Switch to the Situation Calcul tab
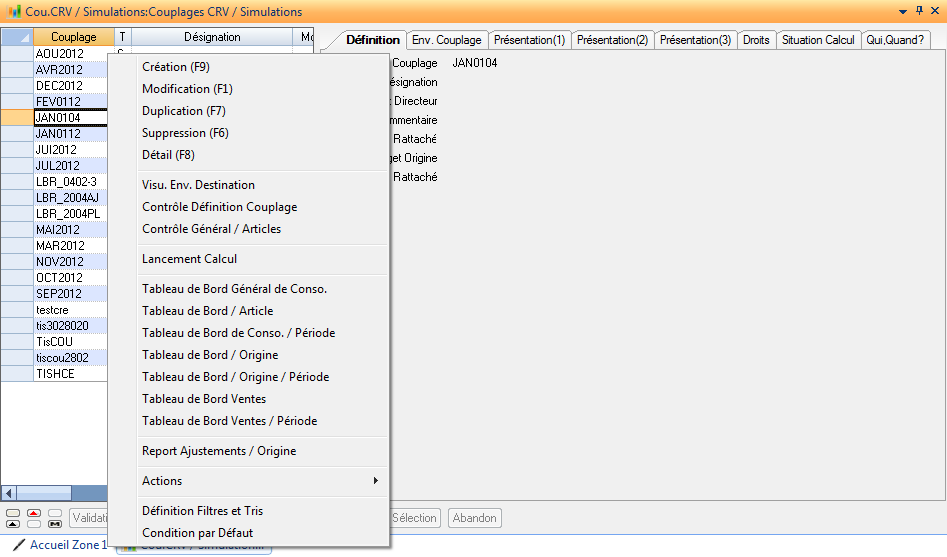This screenshot has height=557, width=947. point(818,40)
